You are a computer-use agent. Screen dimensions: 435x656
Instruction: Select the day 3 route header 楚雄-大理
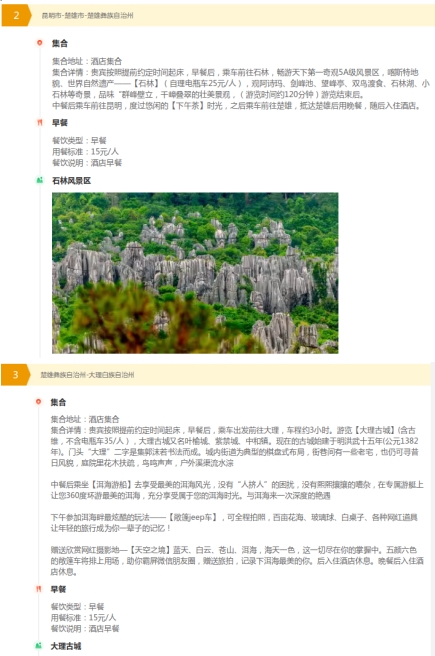tap(87, 375)
